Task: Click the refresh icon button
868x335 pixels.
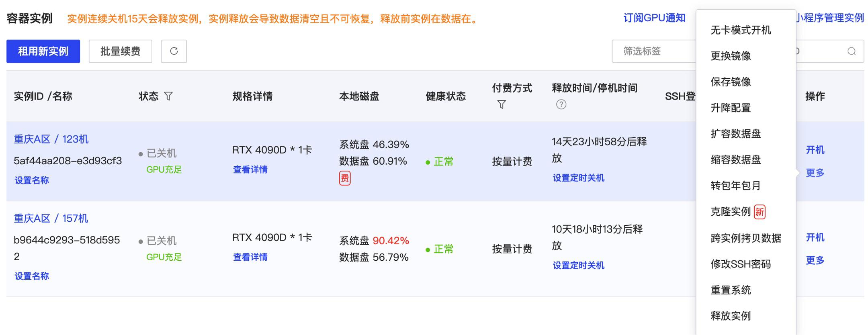Action: pyautogui.click(x=174, y=51)
